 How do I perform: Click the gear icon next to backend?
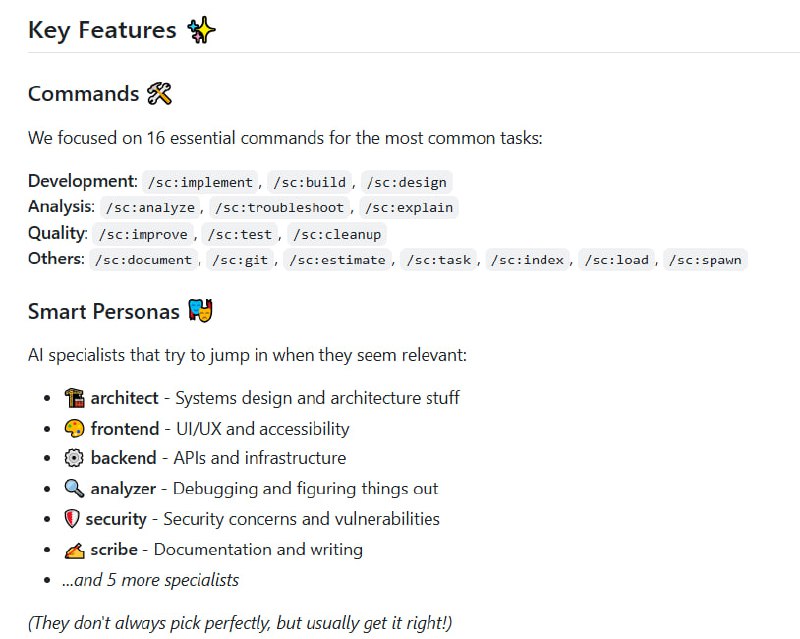[x=73, y=458]
